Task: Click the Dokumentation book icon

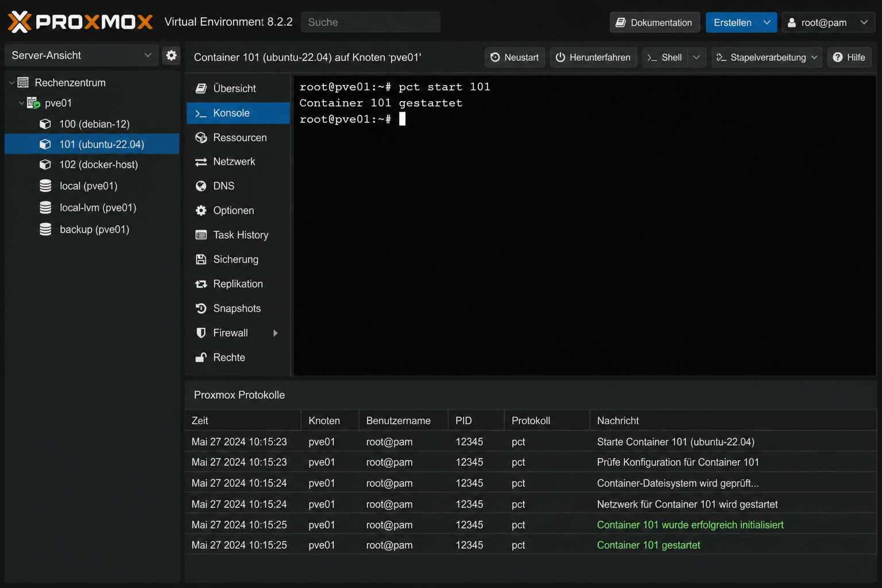Action: (x=621, y=22)
